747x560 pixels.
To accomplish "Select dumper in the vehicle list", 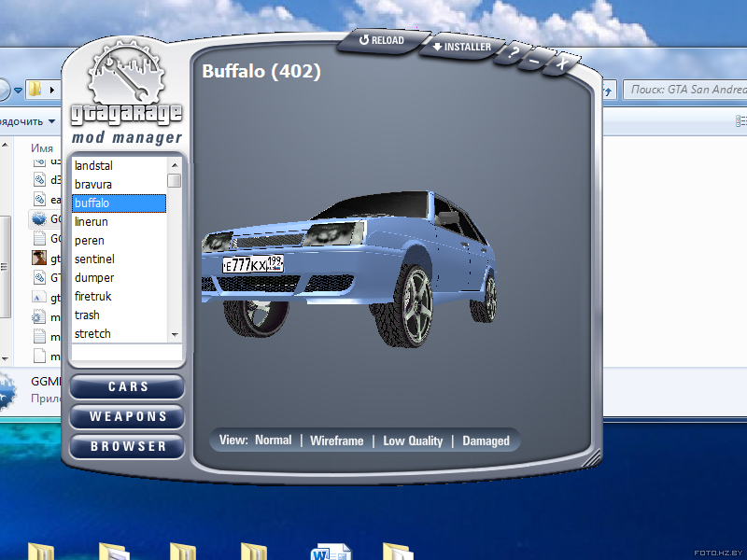I will pyautogui.click(x=120, y=277).
